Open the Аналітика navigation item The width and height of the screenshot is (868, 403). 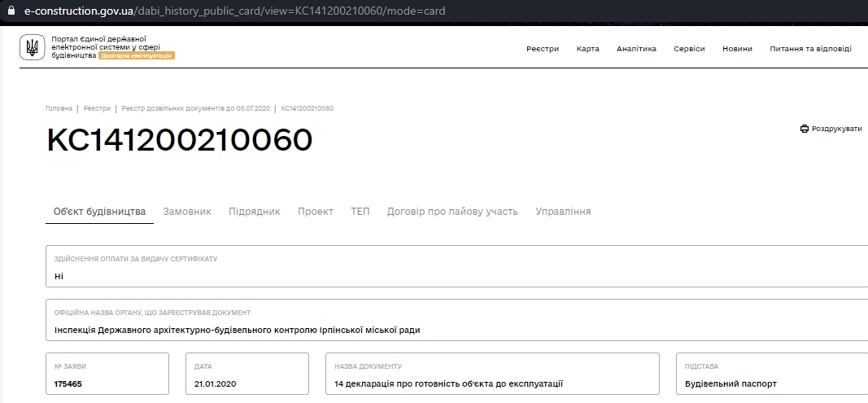[637, 49]
